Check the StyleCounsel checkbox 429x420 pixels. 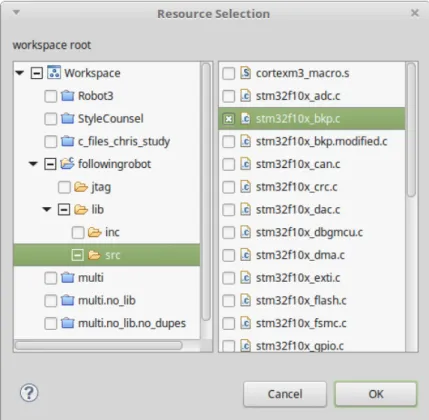[51, 119]
